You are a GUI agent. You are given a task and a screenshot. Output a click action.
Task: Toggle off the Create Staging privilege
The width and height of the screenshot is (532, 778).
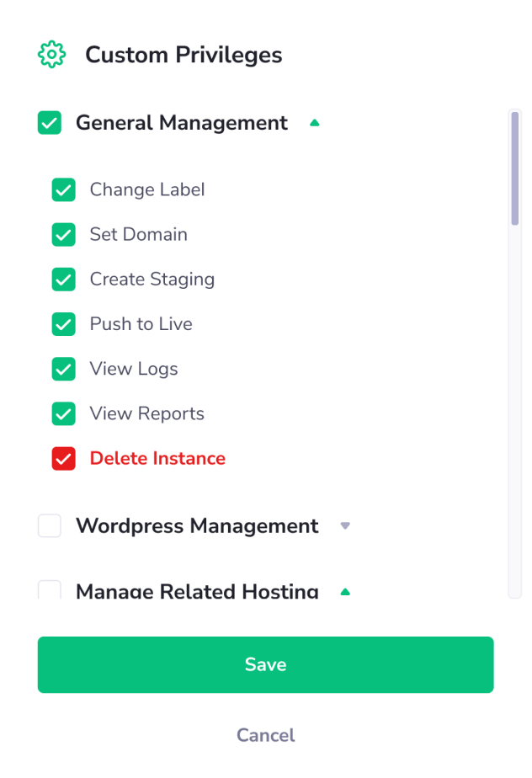coord(63,279)
